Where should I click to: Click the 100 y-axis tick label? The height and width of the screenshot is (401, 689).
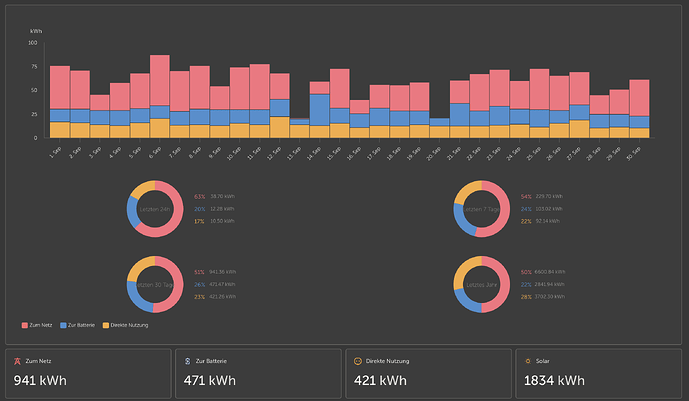pos(33,43)
